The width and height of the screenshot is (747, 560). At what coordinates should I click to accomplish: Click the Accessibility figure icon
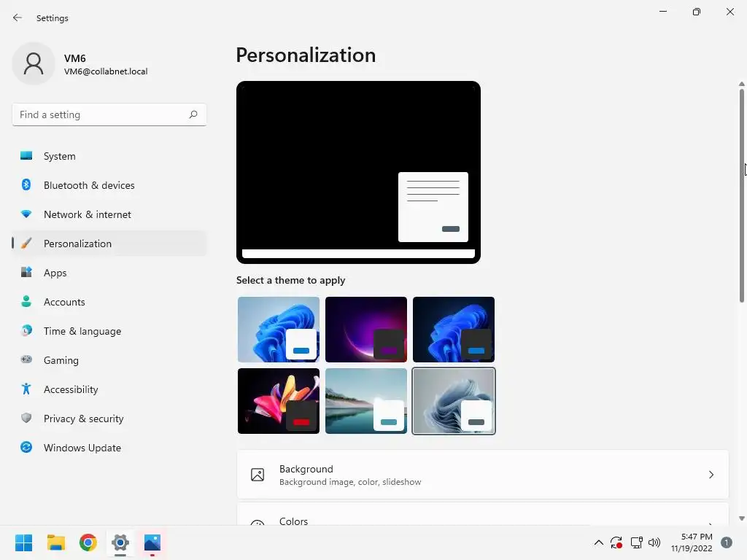pyautogui.click(x=26, y=389)
